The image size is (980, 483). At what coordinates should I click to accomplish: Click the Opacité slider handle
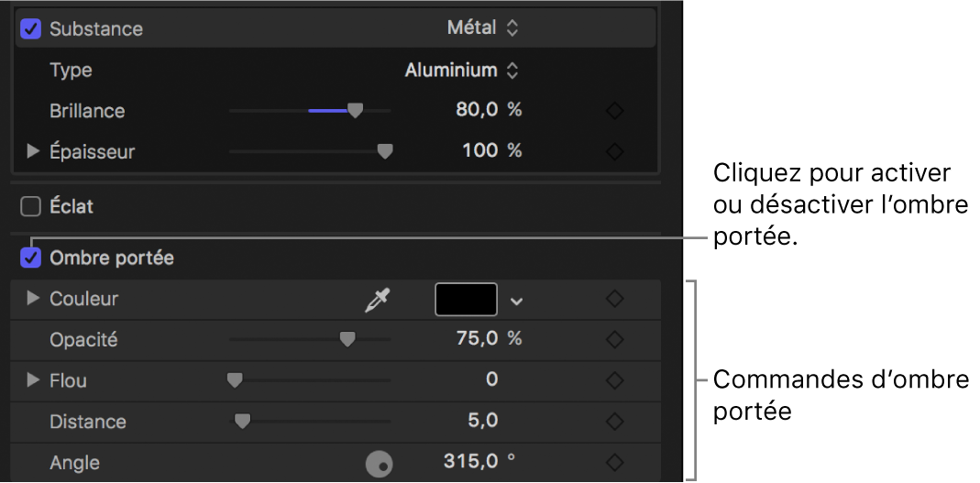click(x=347, y=340)
